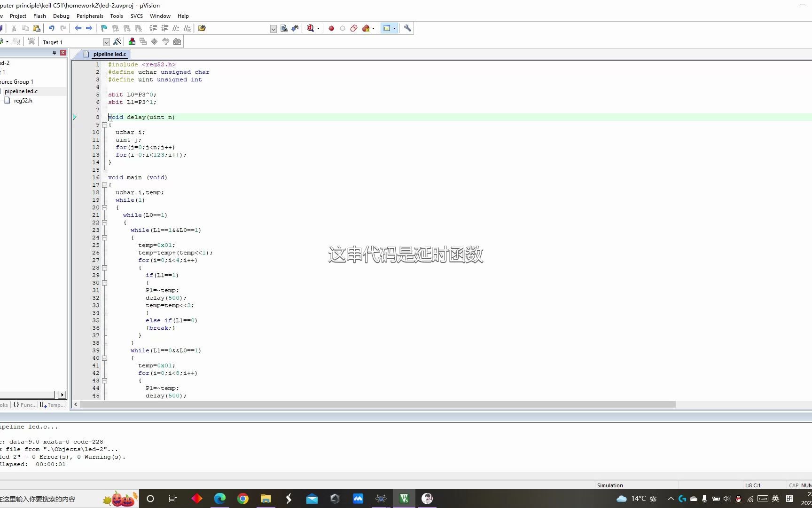The height and width of the screenshot is (508, 812).
Task: Click the Copy icon in toolbar
Action: click(x=25, y=28)
